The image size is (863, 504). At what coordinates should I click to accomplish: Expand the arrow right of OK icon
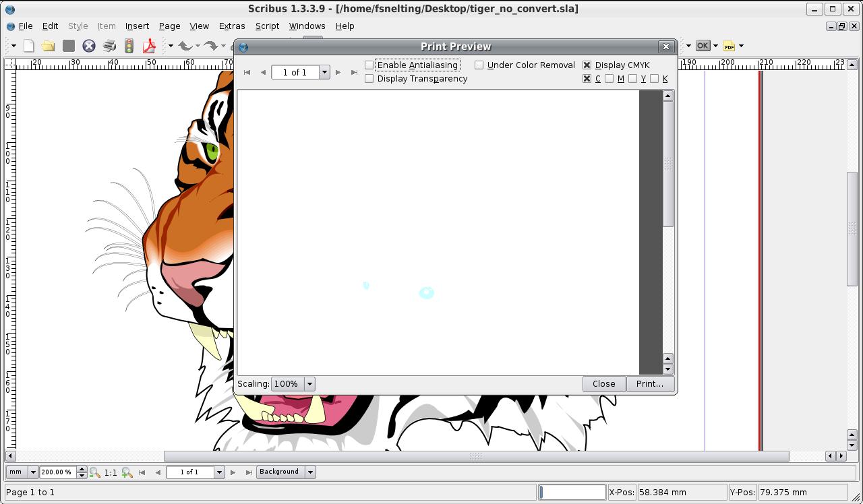715,46
